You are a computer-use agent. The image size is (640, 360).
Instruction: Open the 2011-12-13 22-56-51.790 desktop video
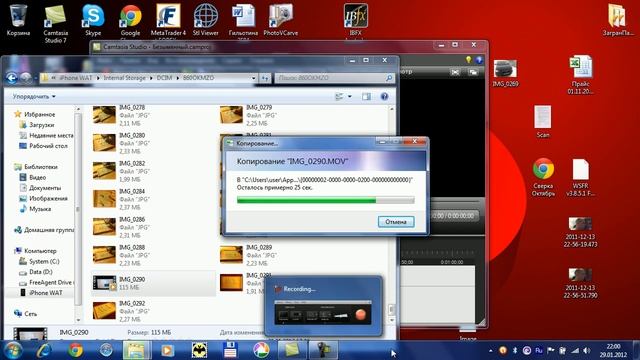click(580, 283)
